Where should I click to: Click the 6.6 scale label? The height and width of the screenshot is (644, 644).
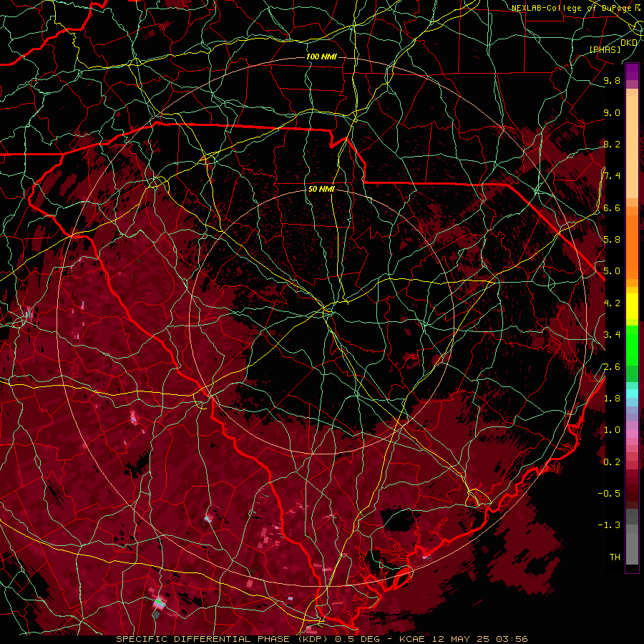pyautogui.click(x=612, y=208)
